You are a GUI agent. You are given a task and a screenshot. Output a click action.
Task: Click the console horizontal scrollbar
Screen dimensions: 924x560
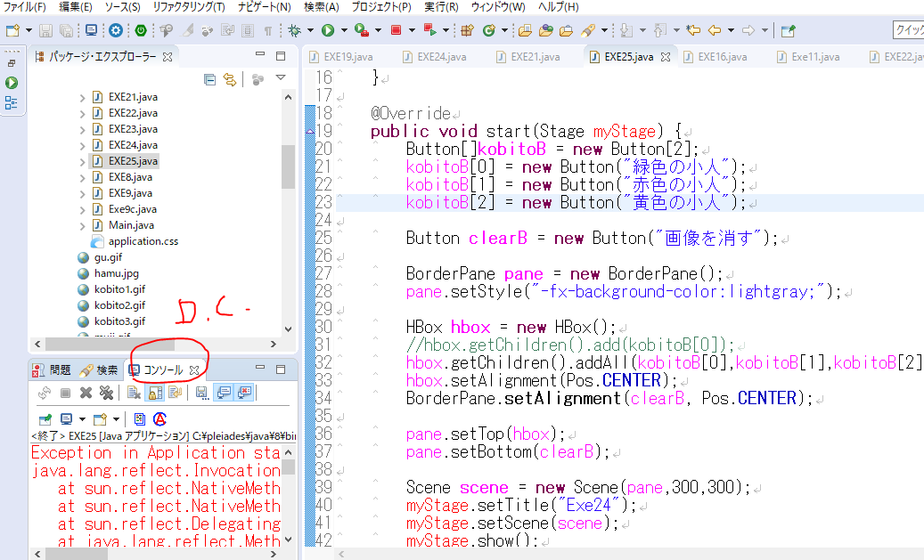tap(77, 554)
